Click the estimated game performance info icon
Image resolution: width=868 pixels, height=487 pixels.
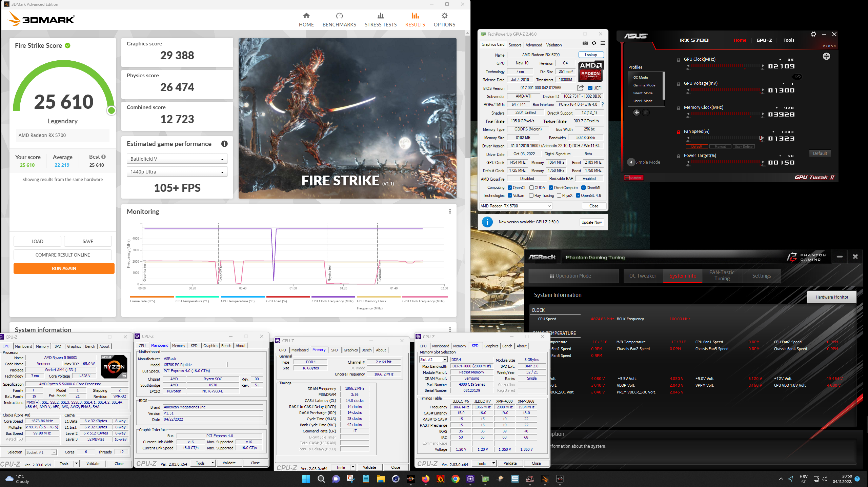tap(224, 144)
